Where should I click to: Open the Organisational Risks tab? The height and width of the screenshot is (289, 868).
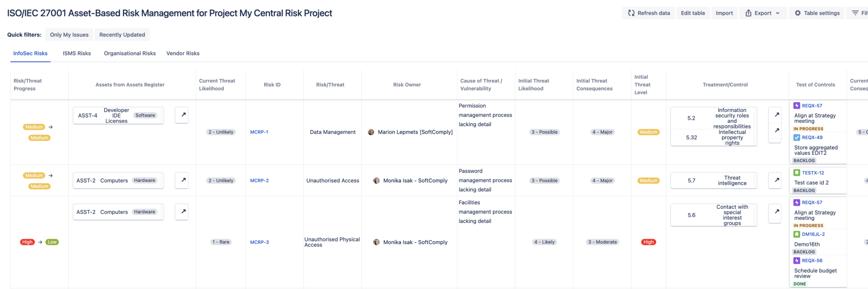[x=130, y=53]
